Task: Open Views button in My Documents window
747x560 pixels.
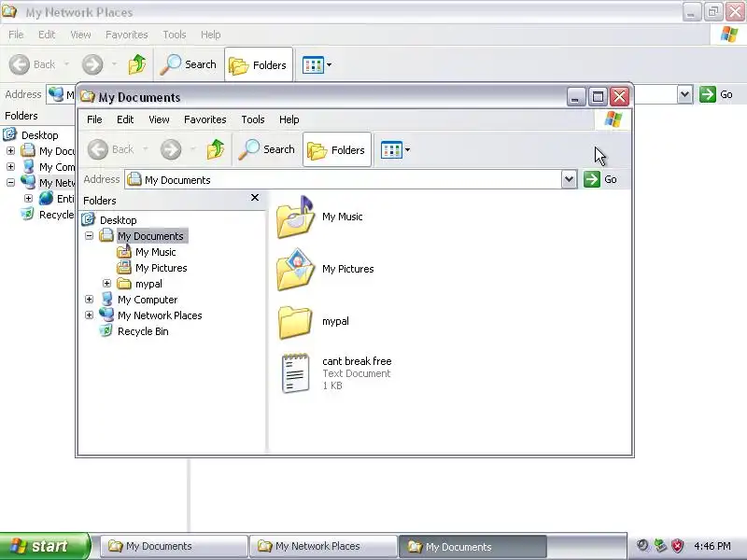Action: [391, 149]
